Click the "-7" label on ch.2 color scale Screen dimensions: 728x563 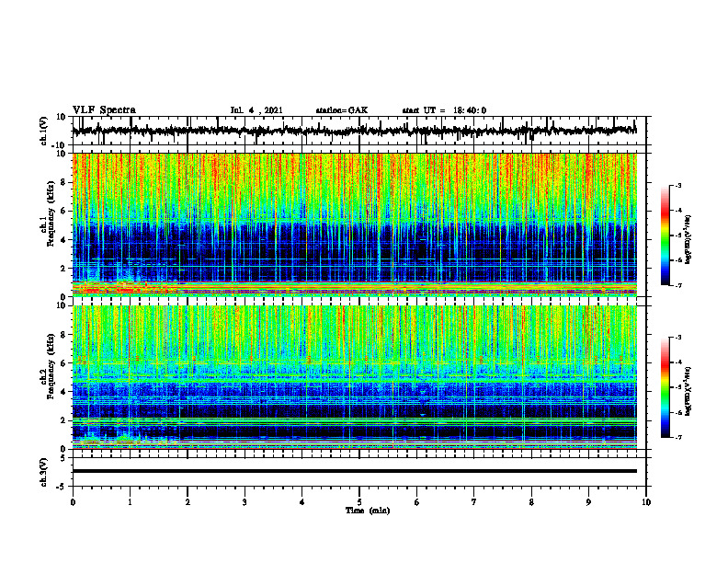tap(677, 437)
